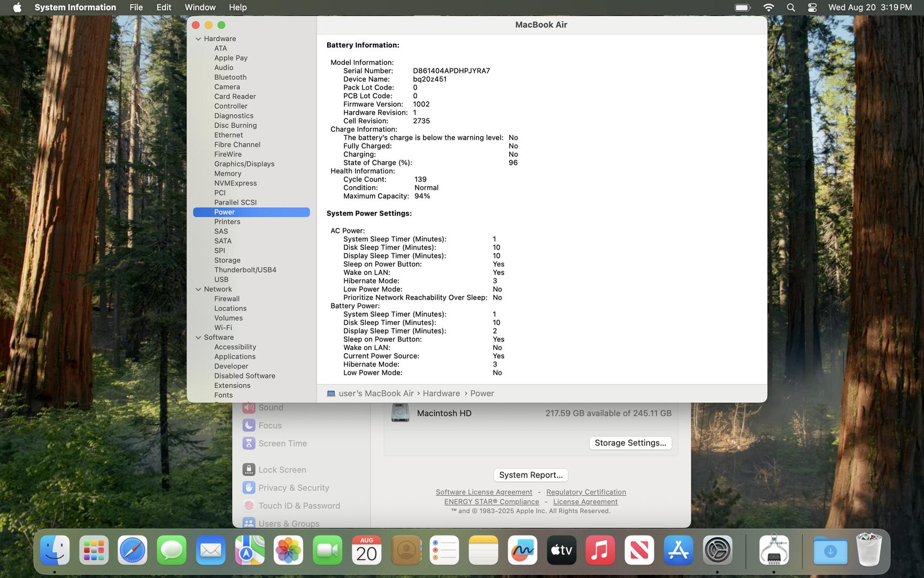Click user's MacBook Air in path bar
924x578 pixels.
pos(376,393)
